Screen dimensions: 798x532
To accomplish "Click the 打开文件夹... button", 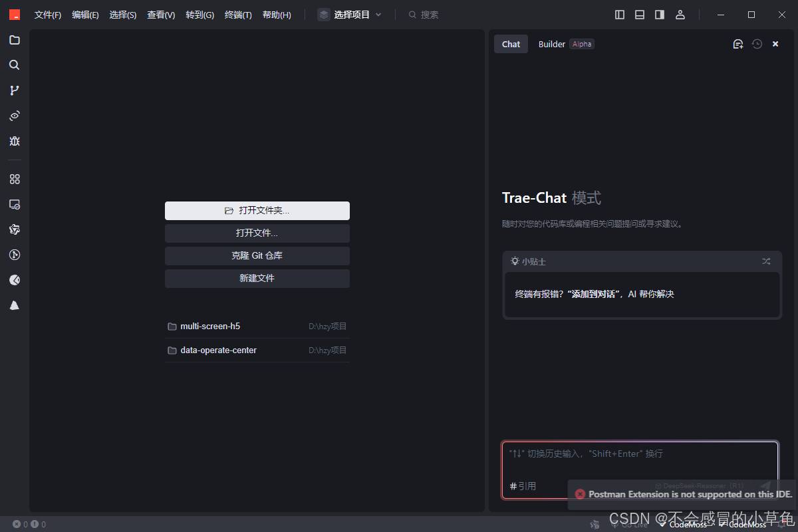I will 257,211.
